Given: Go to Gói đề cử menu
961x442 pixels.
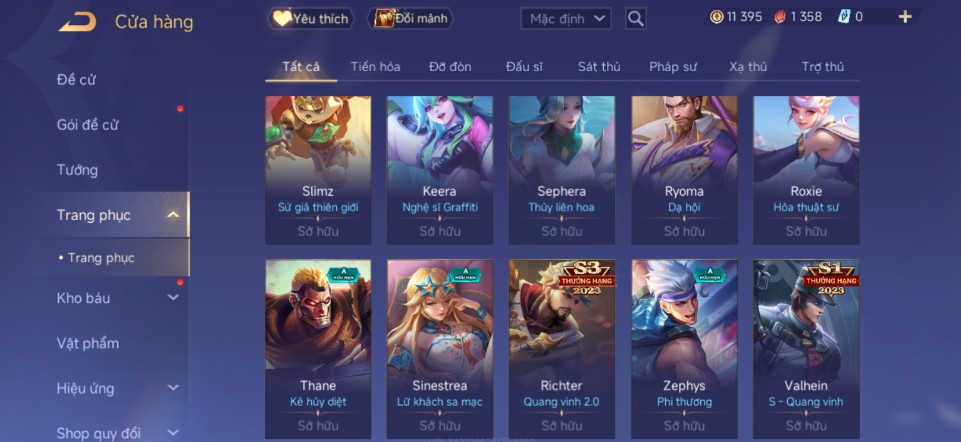Looking at the screenshot, I should pos(88,124).
